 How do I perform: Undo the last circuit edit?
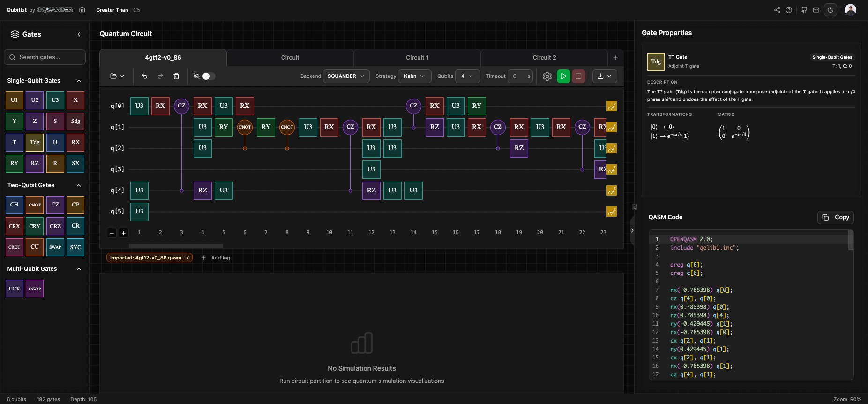144,76
